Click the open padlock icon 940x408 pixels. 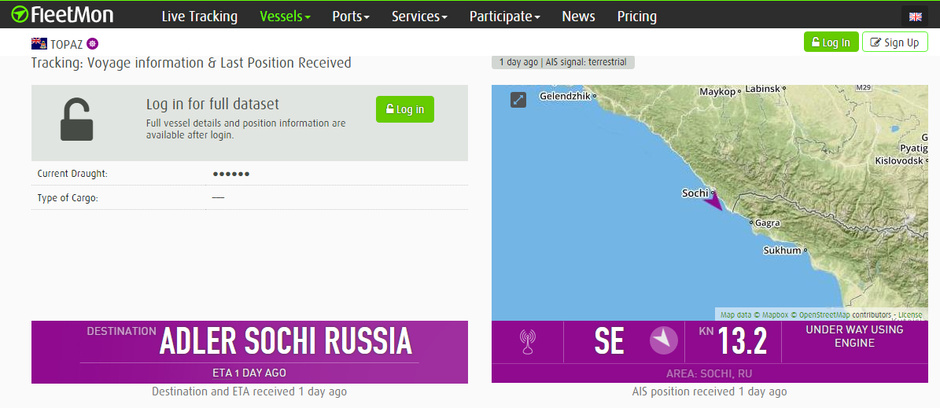pos(77,120)
